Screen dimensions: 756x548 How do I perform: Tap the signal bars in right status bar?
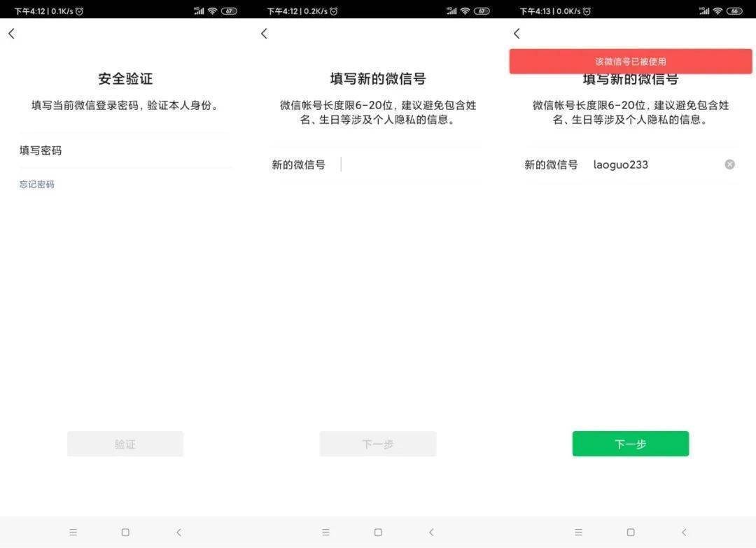[704, 11]
